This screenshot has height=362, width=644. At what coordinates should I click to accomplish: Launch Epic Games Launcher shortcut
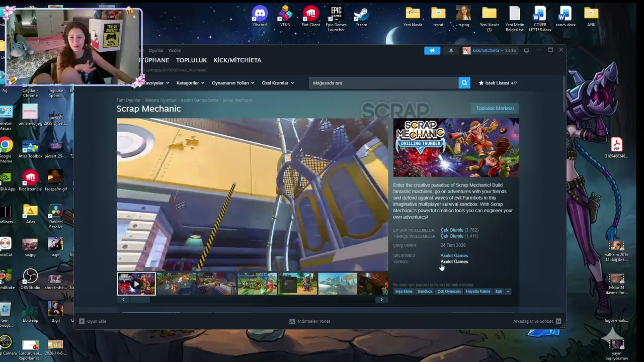(x=336, y=19)
